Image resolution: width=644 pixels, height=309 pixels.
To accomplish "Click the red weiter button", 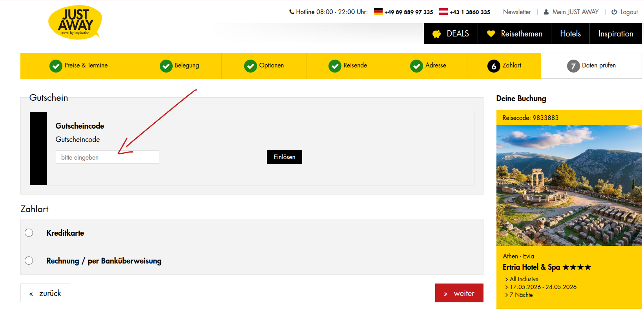I will [x=459, y=293].
